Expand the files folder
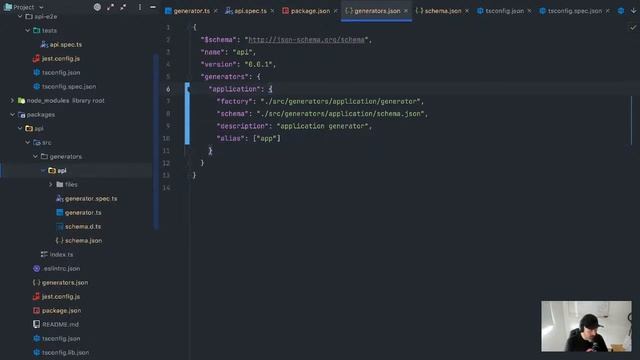This screenshot has height=360, width=640. 51,184
